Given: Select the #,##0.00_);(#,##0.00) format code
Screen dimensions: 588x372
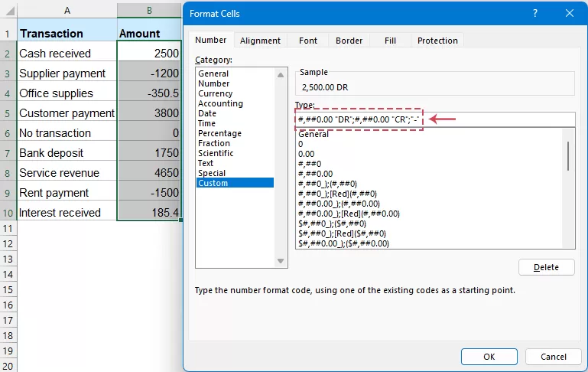Looking at the screenshot, I should (429, 204).
